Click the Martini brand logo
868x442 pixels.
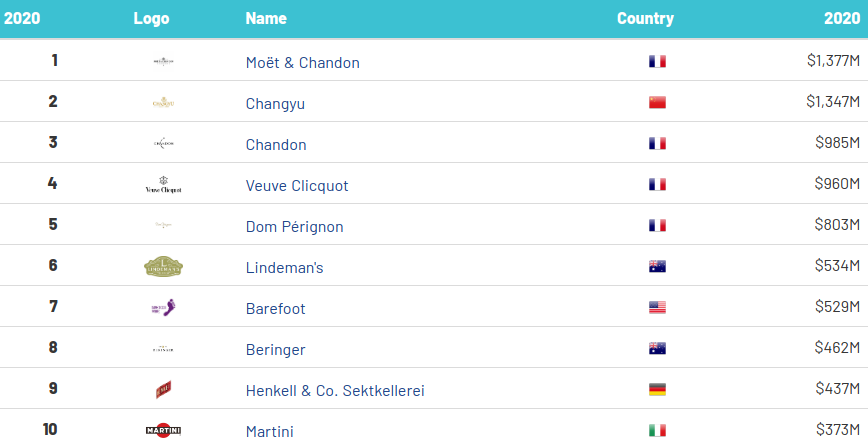[x=163, y=430]
